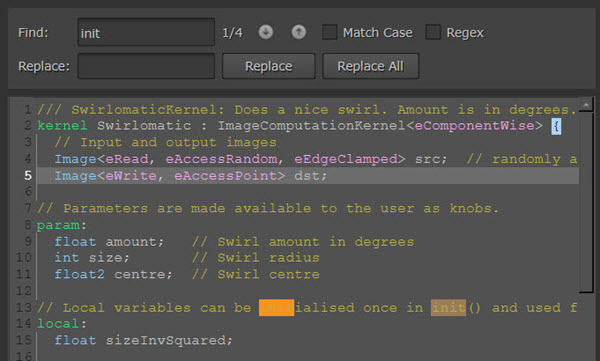Go to previous match with up arrow

pyautogui.click(x=299, y=32)
